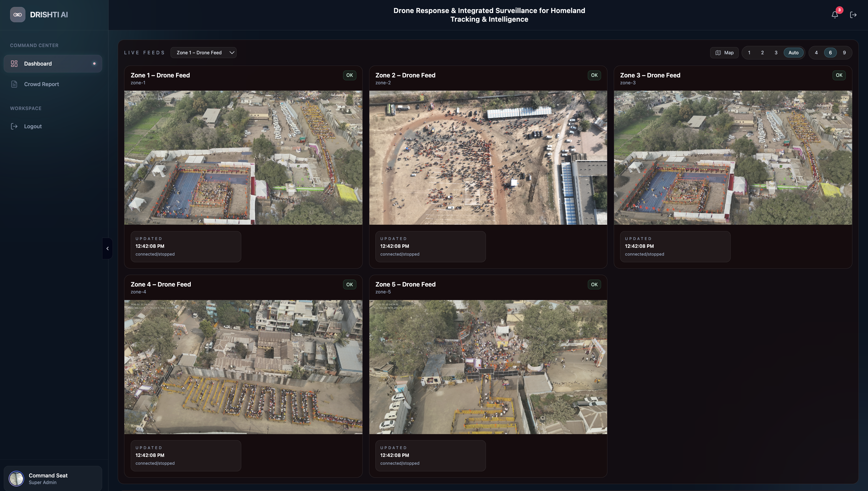Set feed count to 6 tiles
This screenshot has width=868, height=491.
tap(830, 53)
